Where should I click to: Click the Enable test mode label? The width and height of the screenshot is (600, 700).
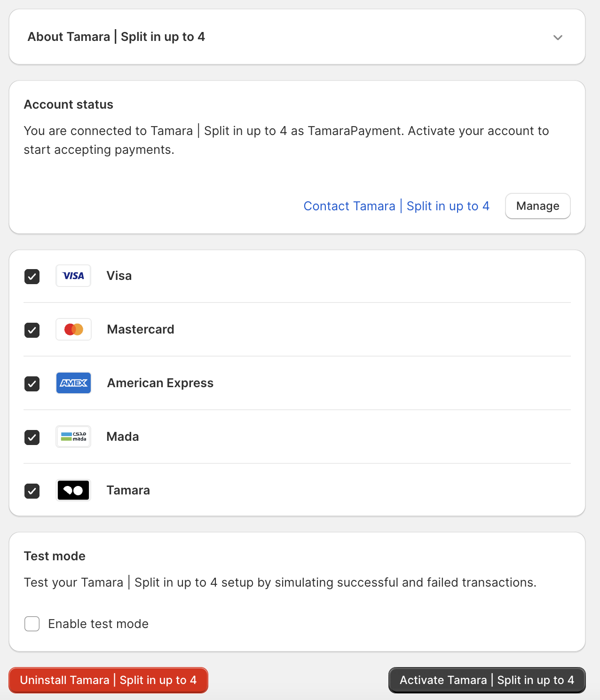pyautogui.click(x=98, y=624)
